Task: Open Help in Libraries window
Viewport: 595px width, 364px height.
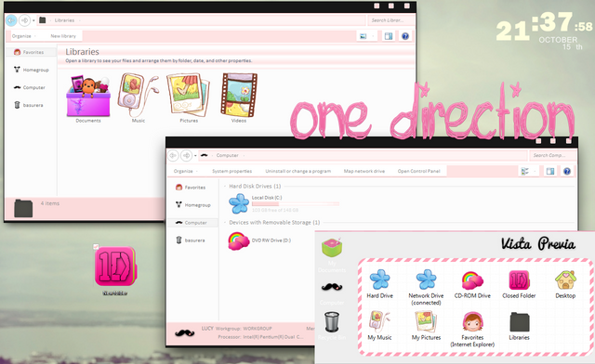Action: click(405, 36)
